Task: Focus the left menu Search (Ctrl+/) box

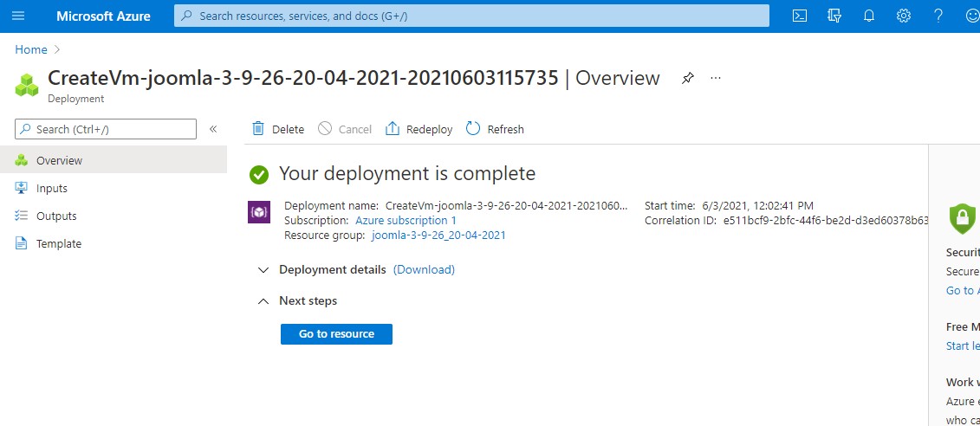Action: tap(106, 129)
